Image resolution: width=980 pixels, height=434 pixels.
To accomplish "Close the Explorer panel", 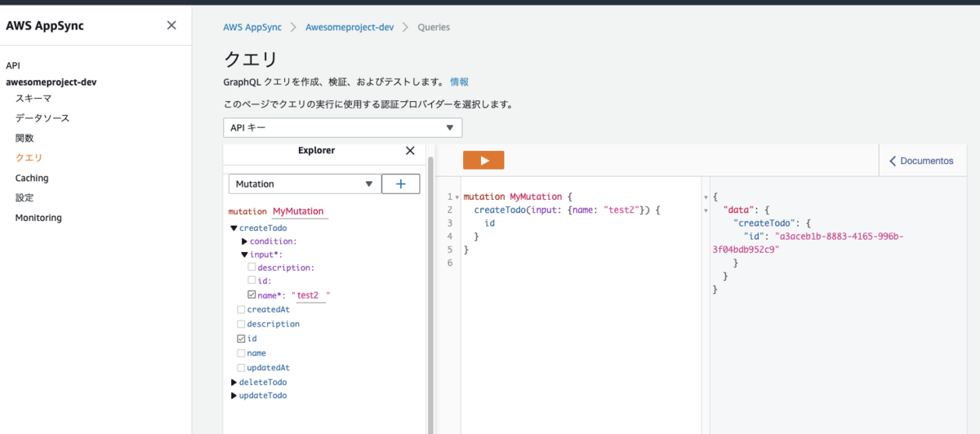I will coord(411,150).
